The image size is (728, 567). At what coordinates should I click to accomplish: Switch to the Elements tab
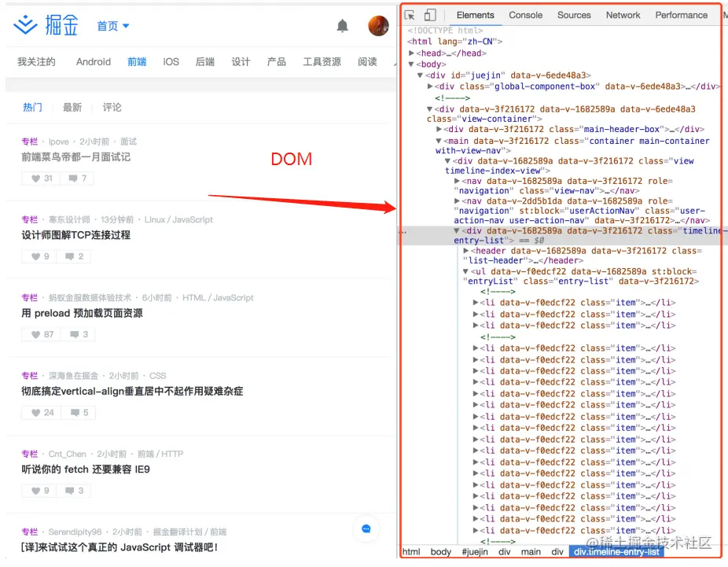pos(475,15)
